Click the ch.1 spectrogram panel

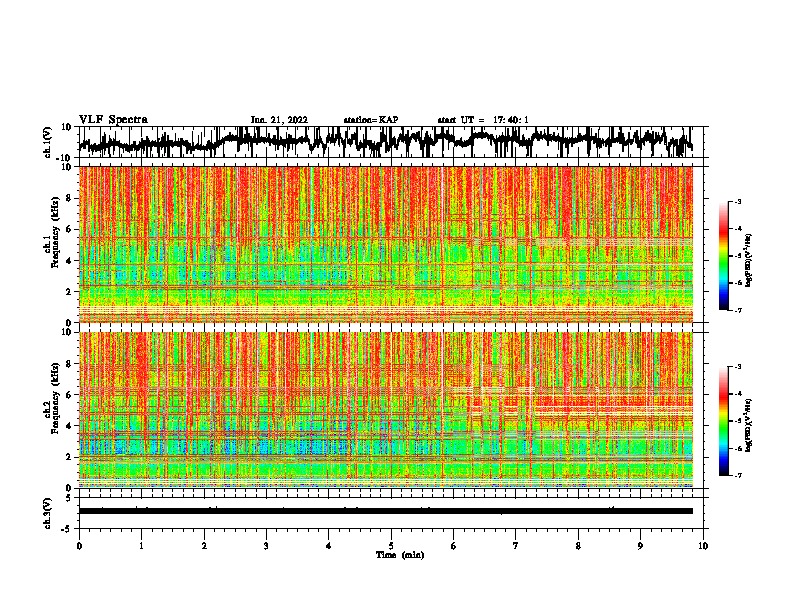tap(385, 244)
